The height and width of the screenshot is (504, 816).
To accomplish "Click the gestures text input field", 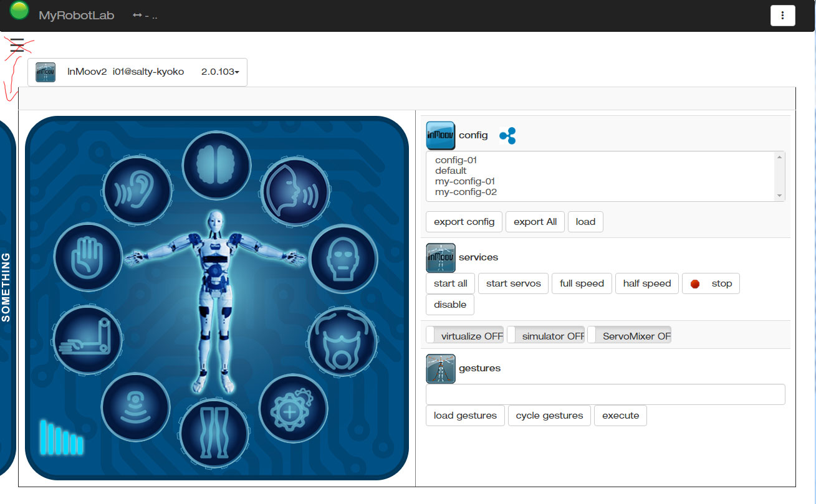I will (605, 394).
